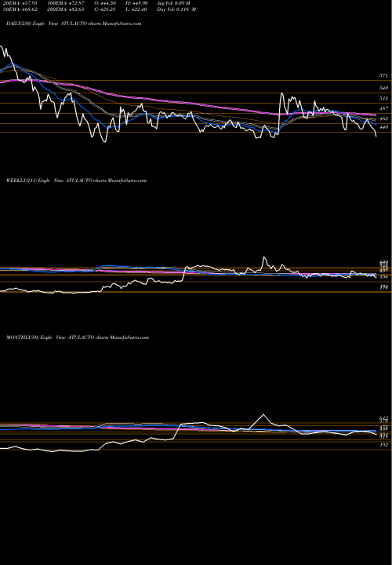
Task: Click the 462 price label on daily chart
Action: (x=383, y=118)
